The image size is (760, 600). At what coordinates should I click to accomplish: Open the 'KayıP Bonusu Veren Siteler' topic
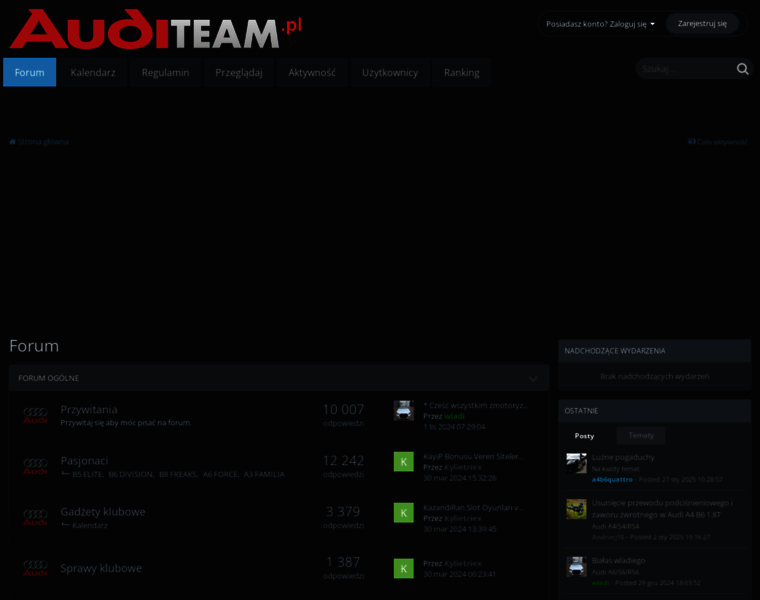point(474,456)
